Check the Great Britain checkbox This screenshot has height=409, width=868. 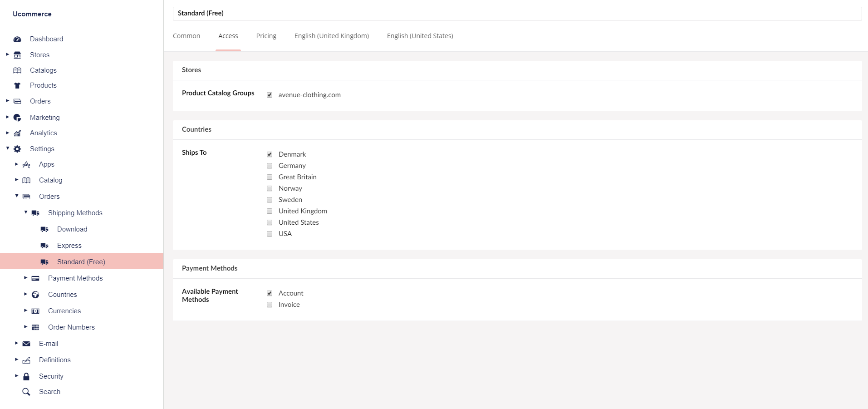[270, 177]
